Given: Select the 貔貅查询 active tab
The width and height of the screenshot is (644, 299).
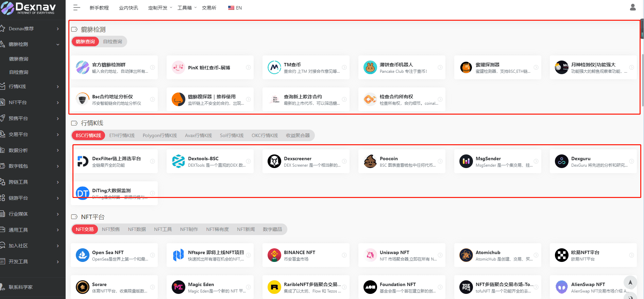Looking at the screenshot, I should 85,41.
